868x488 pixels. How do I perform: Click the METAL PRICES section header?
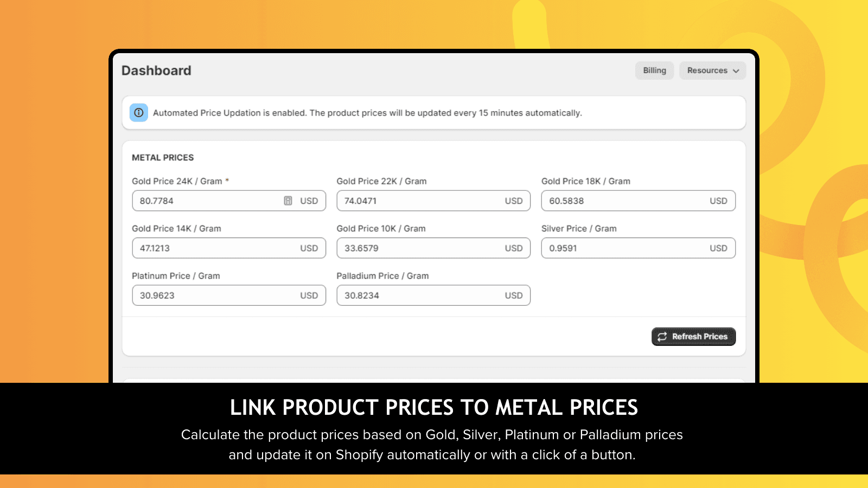click(x=162, y=157)
